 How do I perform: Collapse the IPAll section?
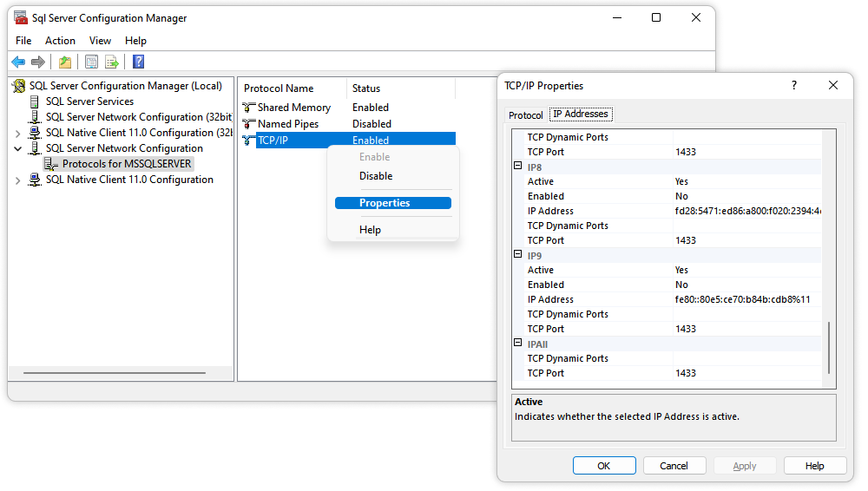[517, 343]
